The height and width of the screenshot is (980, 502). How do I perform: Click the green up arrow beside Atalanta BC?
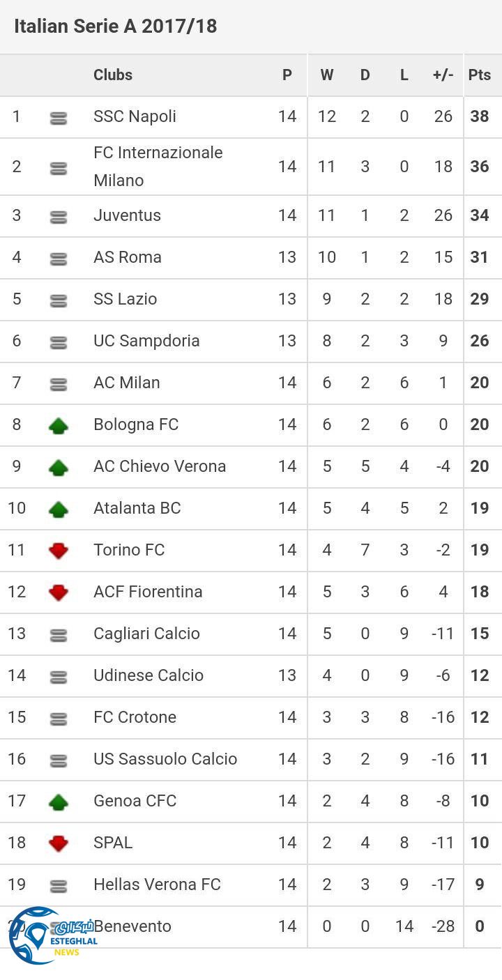click(x=59, y=509)
